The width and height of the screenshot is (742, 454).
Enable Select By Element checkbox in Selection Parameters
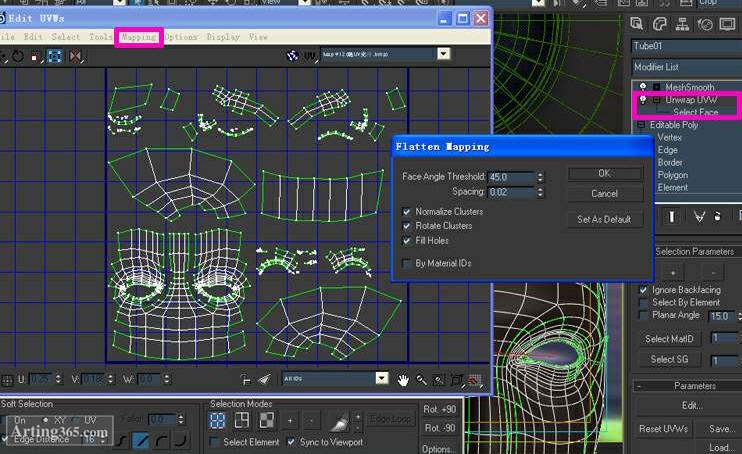(644, 303)
